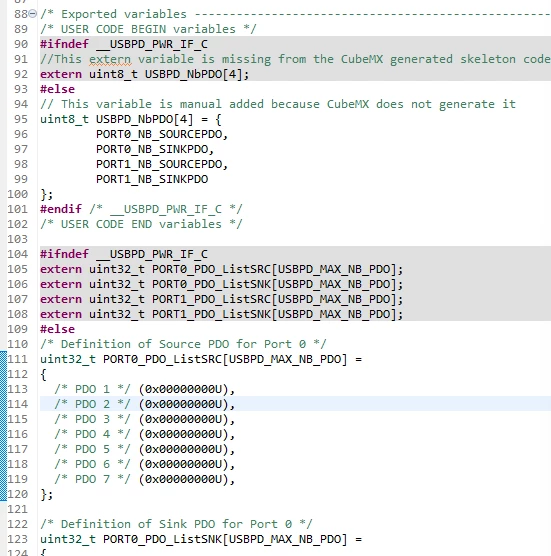The width and height of the screenshot is (551, 556).
Task: Click line number 90 in the gutter
Action: coord(21,44)
